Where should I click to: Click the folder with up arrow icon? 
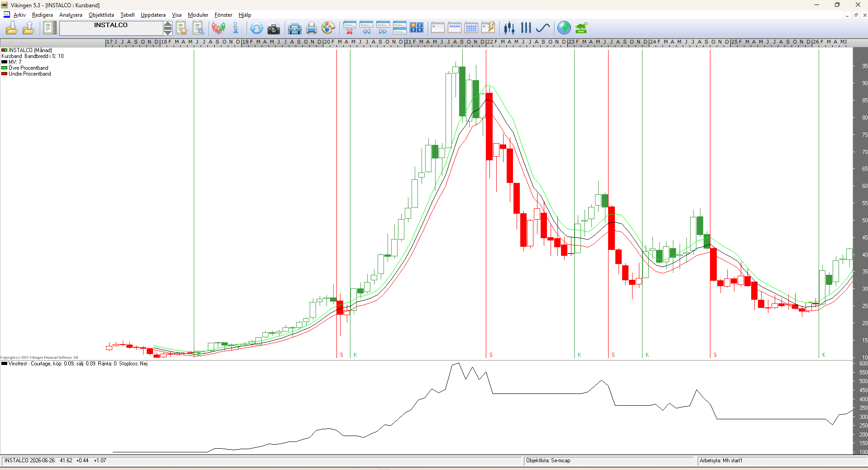[x=29, y=28]
